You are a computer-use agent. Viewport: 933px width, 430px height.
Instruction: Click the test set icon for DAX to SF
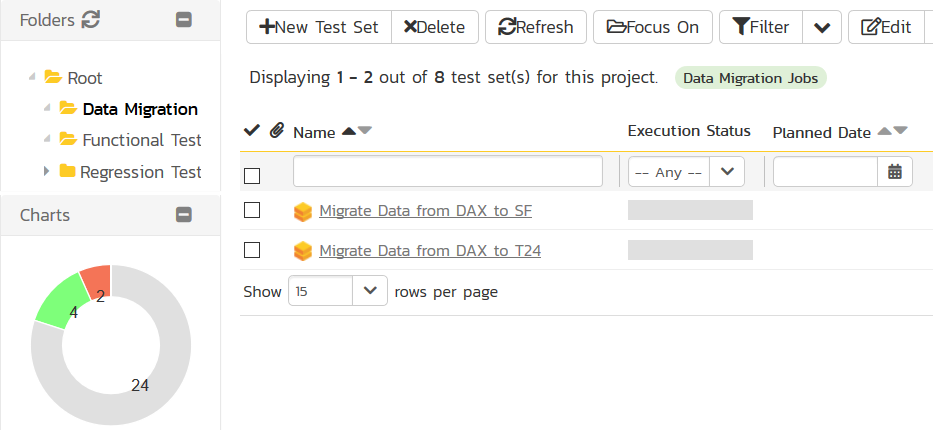click(303, 211)
